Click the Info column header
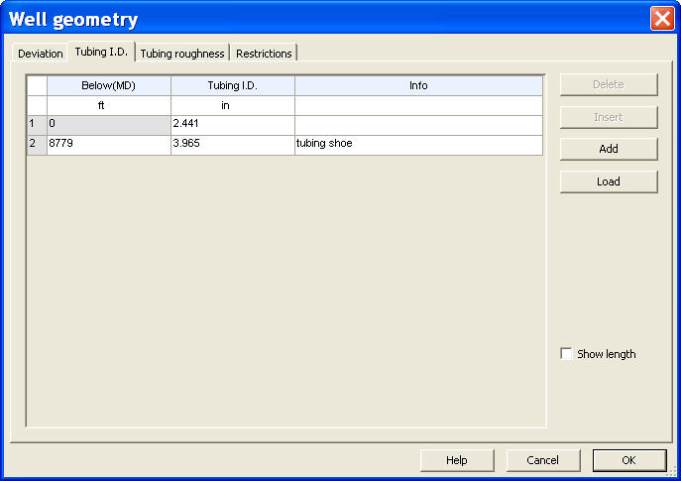 [x=418, y=86]
